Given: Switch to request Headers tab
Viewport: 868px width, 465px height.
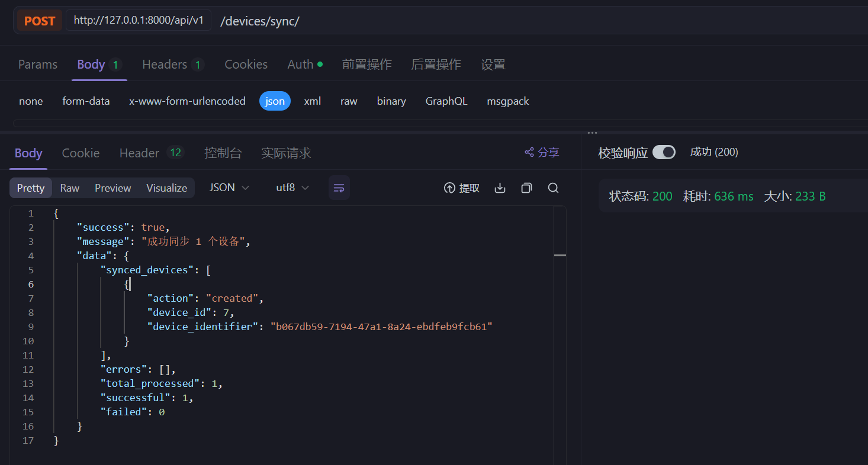Looking at the screenshot, I should pos(173,64).
